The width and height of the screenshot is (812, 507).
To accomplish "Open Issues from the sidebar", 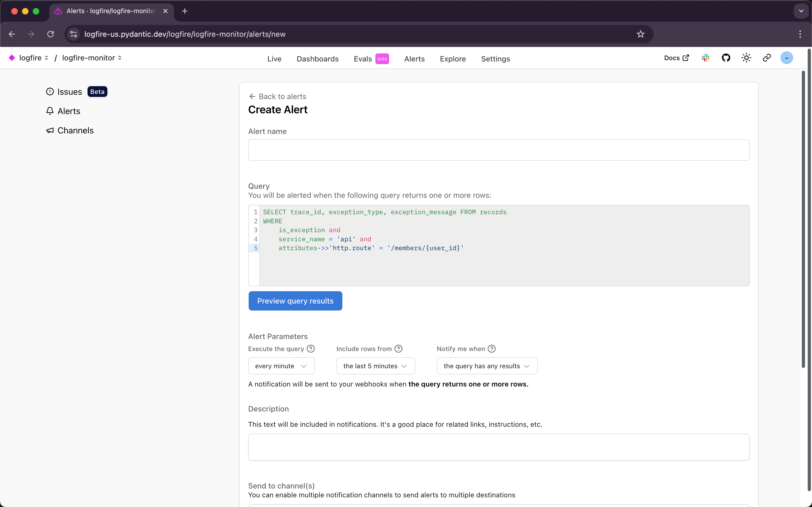I will coord(69,92).
